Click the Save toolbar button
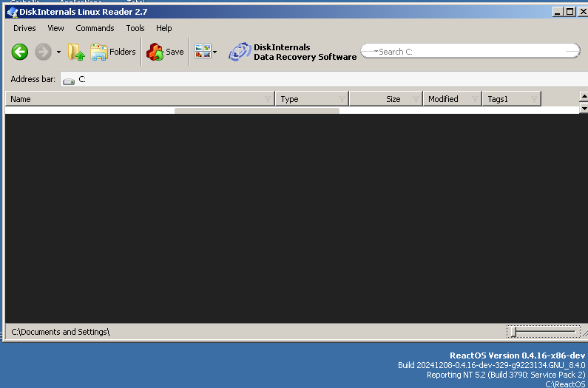 coord(165,52)
